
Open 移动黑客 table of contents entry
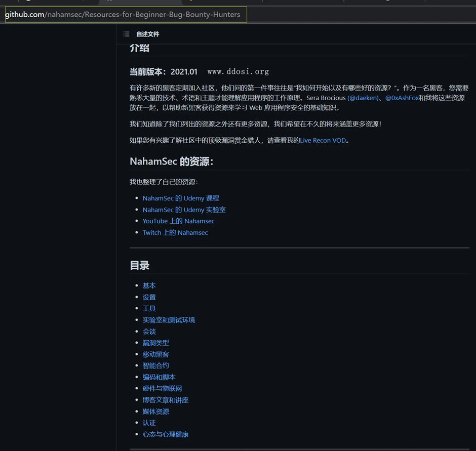tap(156, 354)
